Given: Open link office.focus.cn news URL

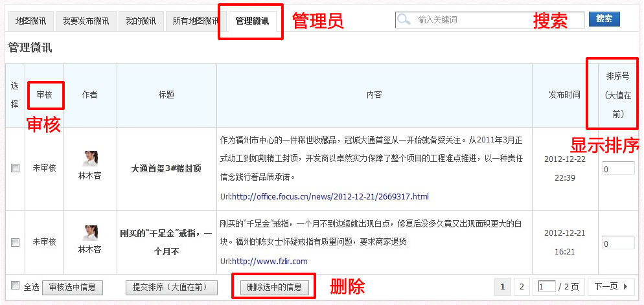Looking at the screenshot, I should pos(330,197).
